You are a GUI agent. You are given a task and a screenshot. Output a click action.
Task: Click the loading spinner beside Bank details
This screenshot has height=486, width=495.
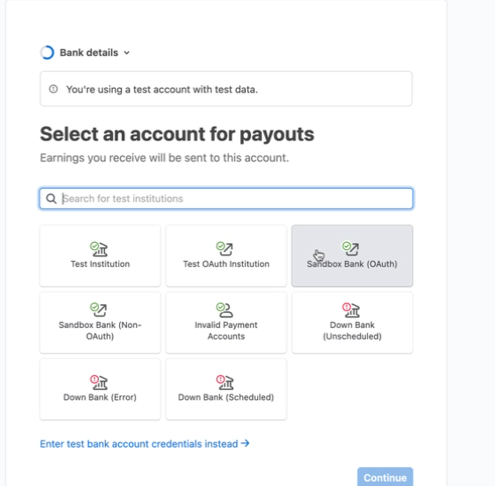point(47,52)
